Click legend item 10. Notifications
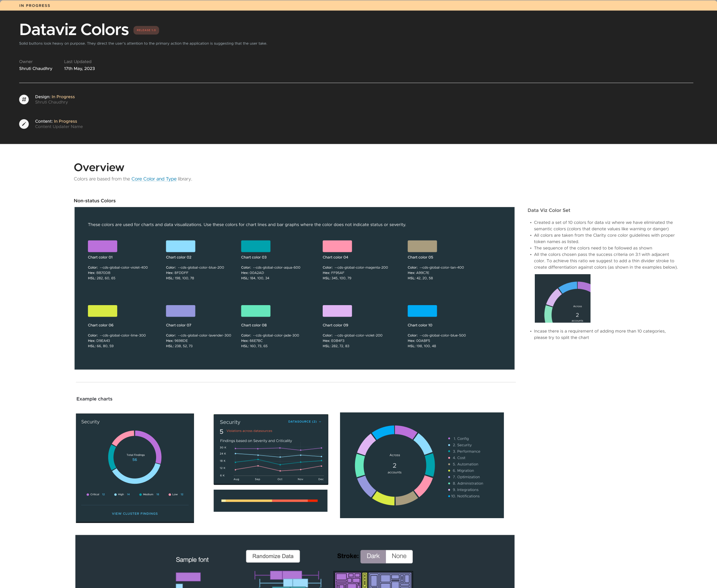Image resolution: width=717 pixels, height=588 pixels. 464,496
